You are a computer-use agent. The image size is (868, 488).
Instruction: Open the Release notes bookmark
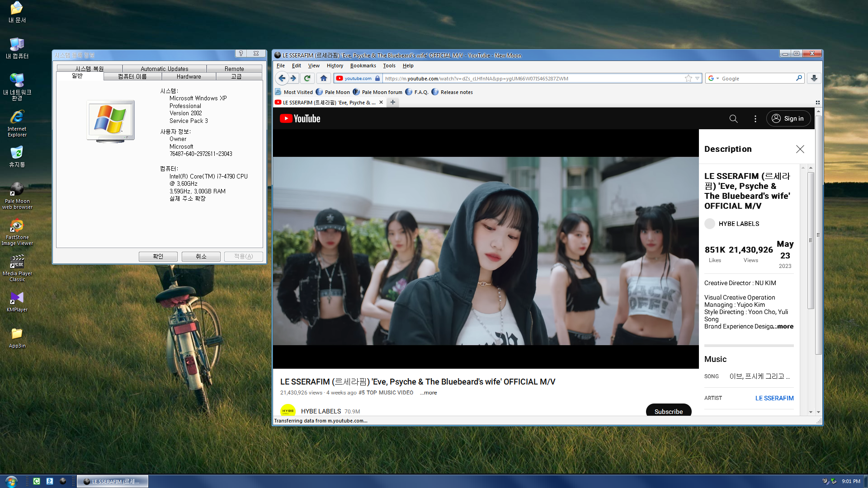(452, 92)
